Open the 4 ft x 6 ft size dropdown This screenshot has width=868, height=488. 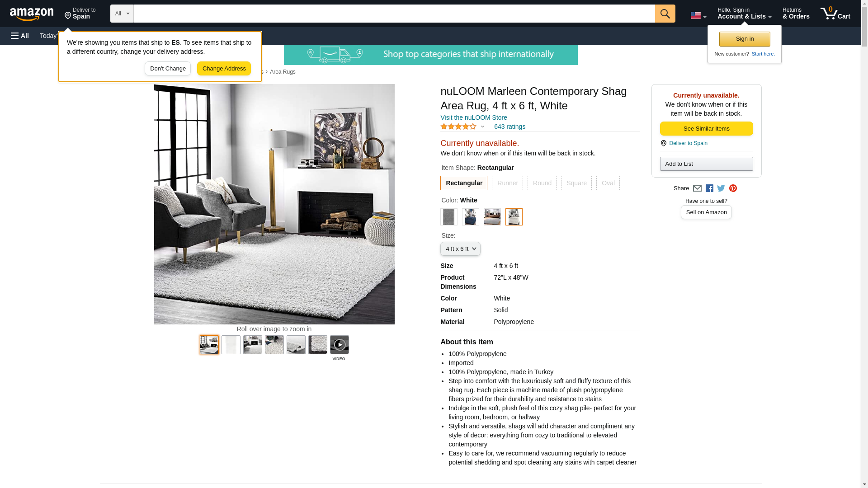[x=460, y=249]
